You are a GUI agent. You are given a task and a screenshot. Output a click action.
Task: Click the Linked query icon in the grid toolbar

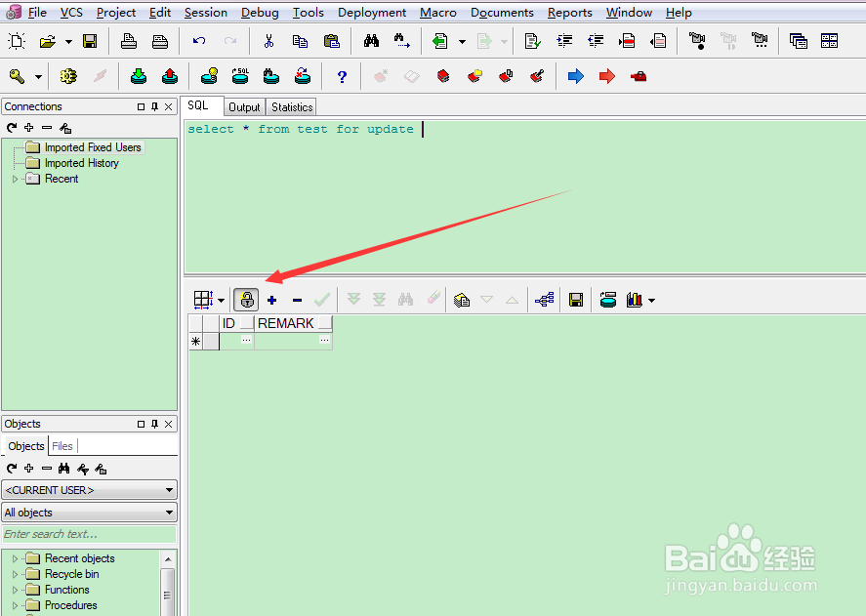click(x=544, y=300)
